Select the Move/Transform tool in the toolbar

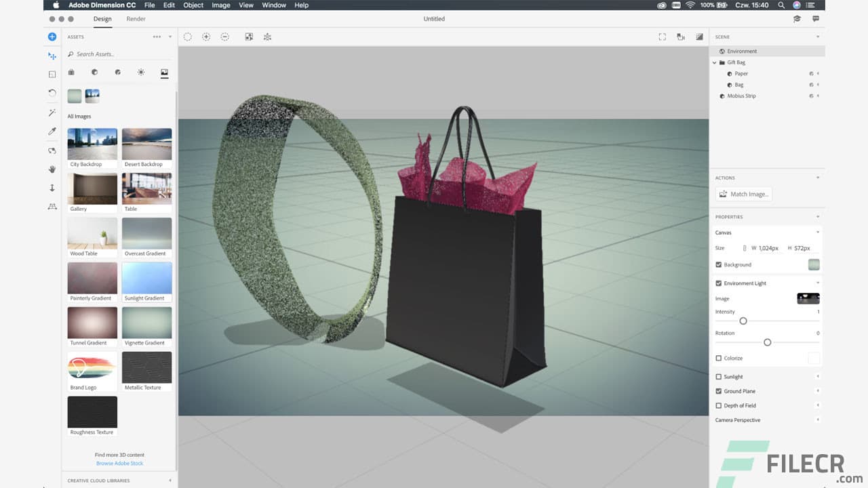52,56
